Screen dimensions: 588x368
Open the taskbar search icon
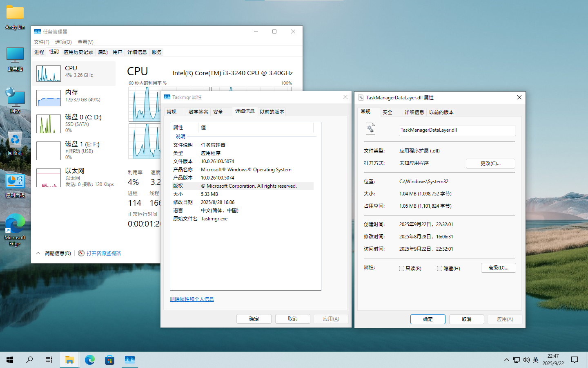29,360
